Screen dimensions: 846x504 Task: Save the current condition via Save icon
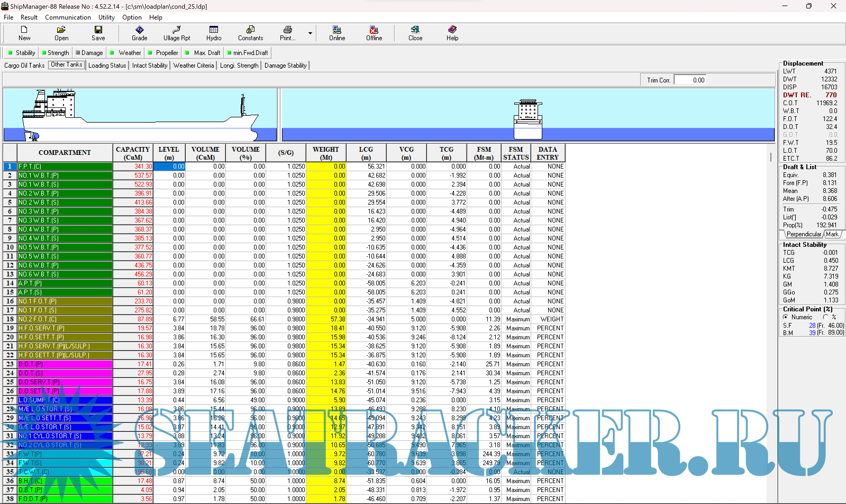click(x=98, y=33)
